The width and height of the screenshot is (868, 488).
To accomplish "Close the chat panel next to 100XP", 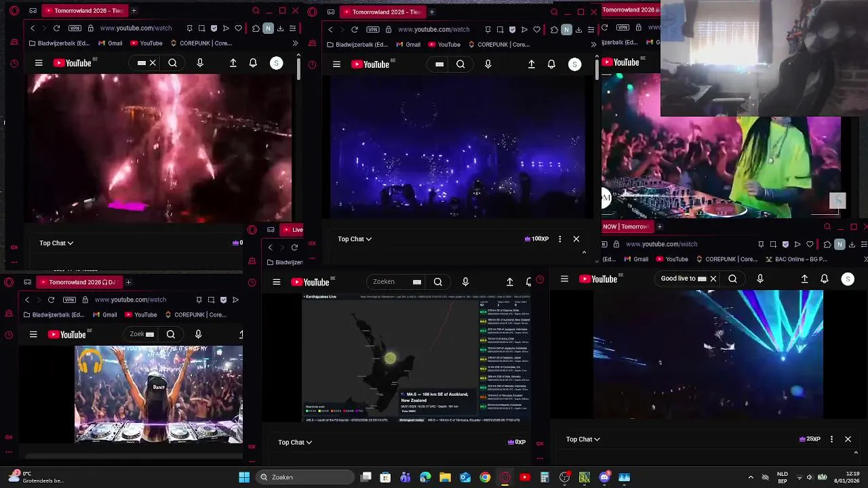I will (x=576, y=239).
